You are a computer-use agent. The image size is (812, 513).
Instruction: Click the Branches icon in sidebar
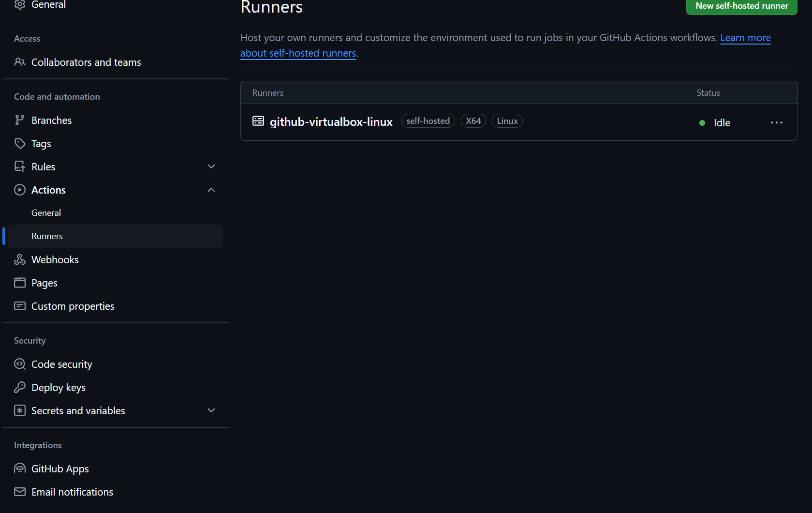tap(19, 120)
